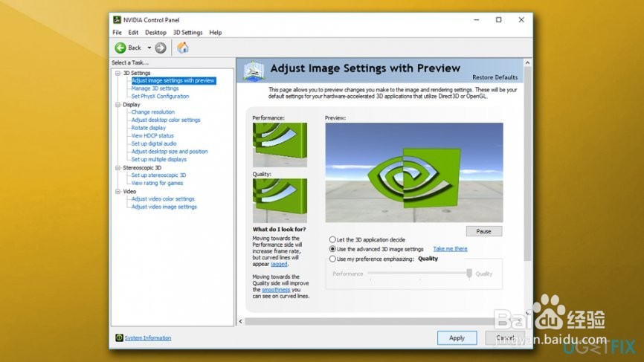Maximize the NVIDIA Control Panel window
The height and width of the screenshot is (362, 644).
498,20
